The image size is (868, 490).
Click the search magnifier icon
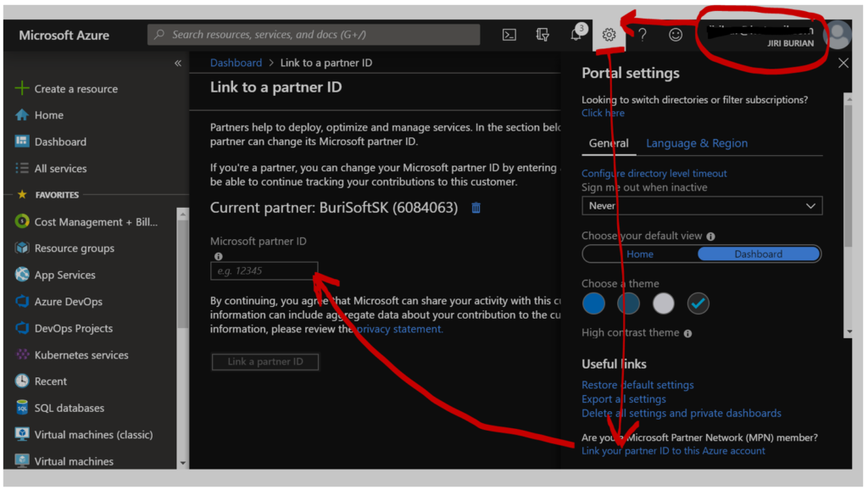[x=159, y=34]
